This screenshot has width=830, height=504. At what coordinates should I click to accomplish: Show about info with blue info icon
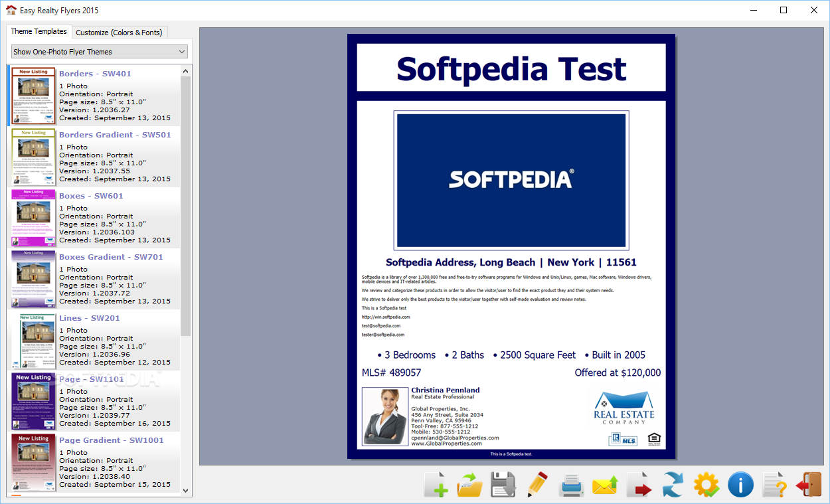click(740, 485)
